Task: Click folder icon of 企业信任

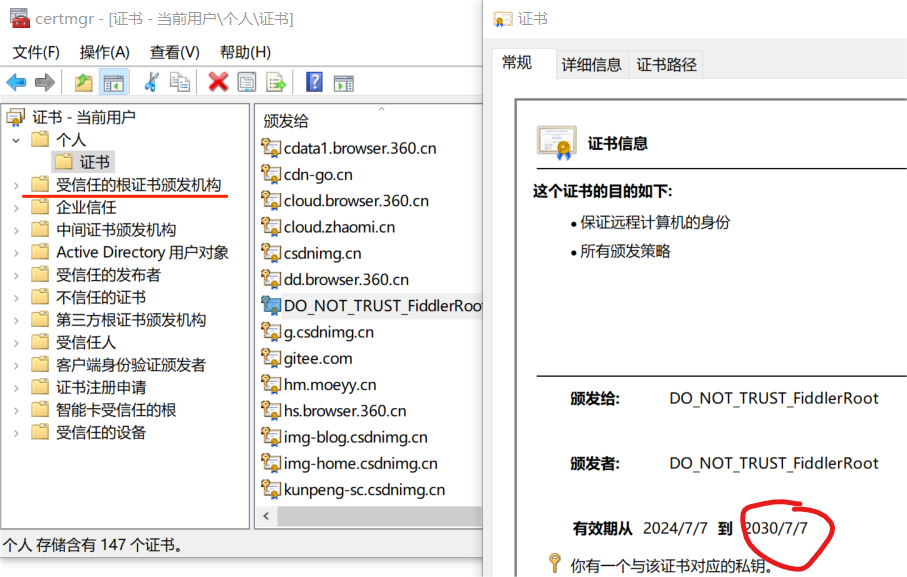Action: point(40,206)
